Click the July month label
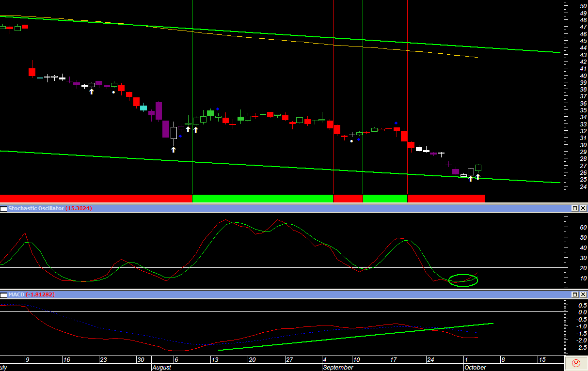This screenshot has height=371, width=588. pos(4,368)
